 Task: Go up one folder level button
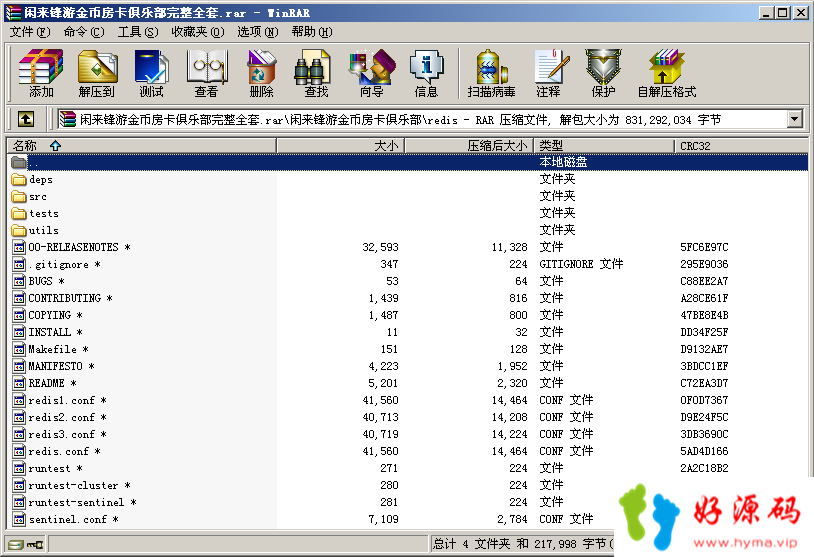click(26, 119)
